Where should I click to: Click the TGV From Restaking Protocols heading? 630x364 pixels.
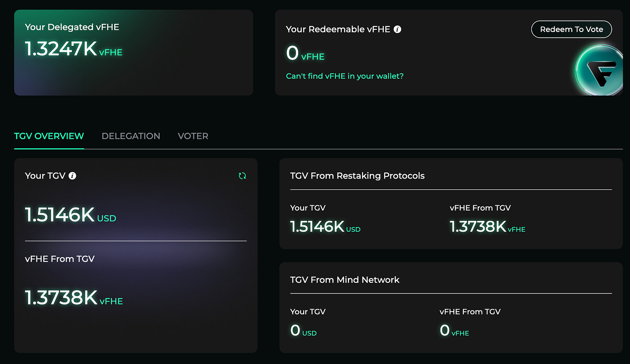coord(357,176)
